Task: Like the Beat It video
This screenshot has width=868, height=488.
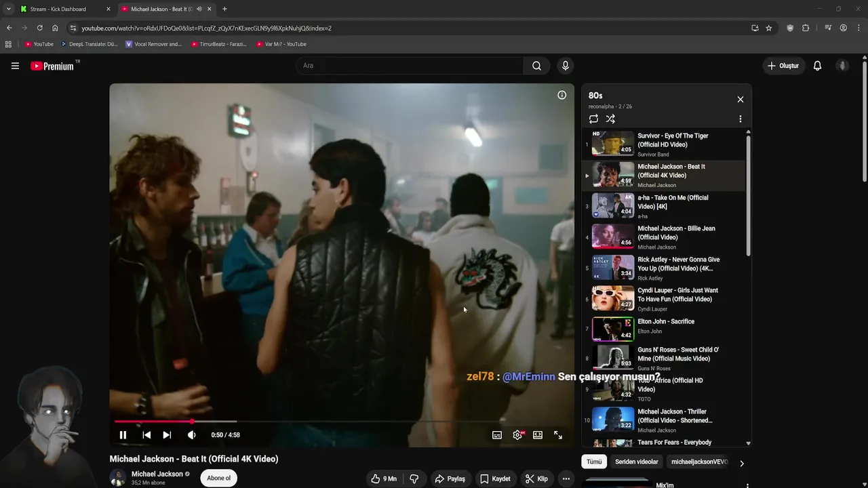Action: click(383, 479)
